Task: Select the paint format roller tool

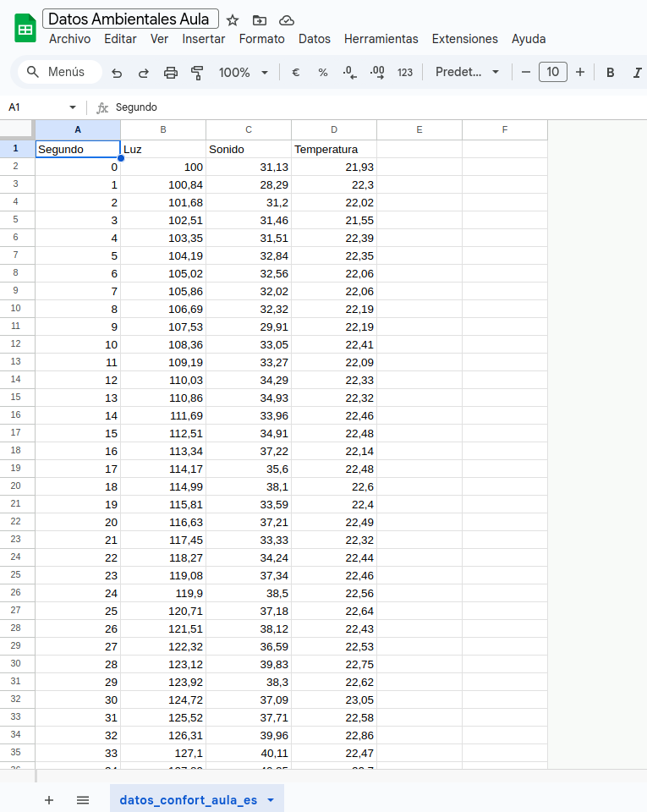Action: pyautogui.click(x=198, y=73)
